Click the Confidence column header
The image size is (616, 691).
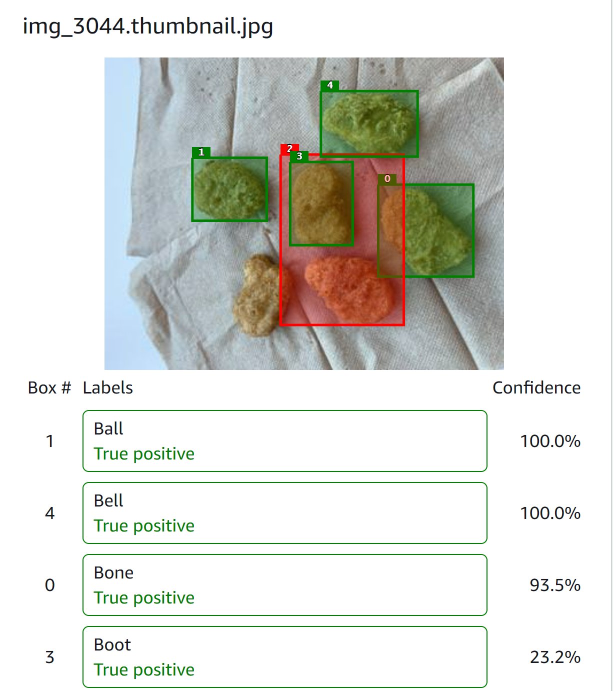coord(536,388)
